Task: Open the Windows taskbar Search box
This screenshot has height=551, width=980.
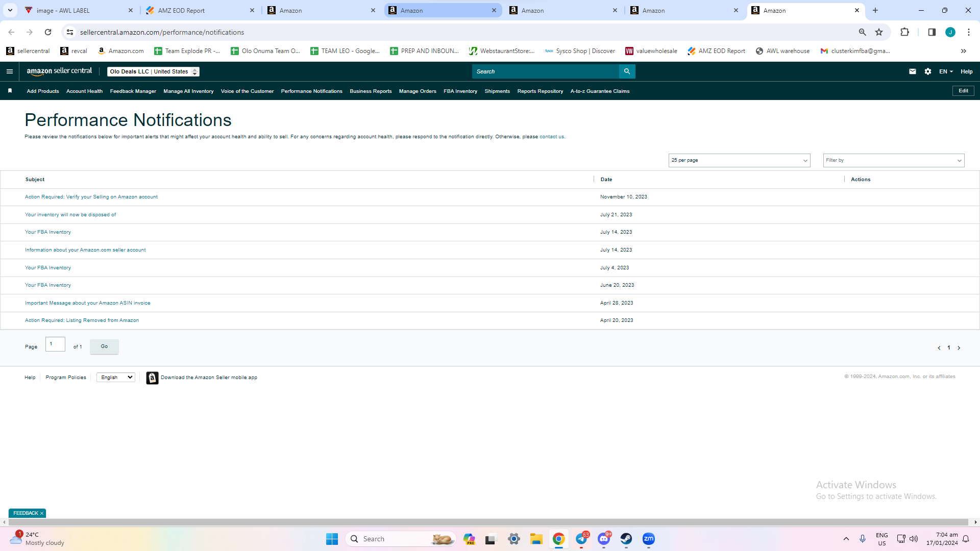Action: tap(401, 539)
